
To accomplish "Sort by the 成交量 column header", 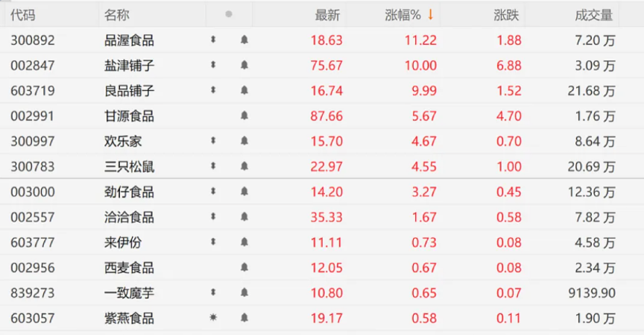I will 594,14.
